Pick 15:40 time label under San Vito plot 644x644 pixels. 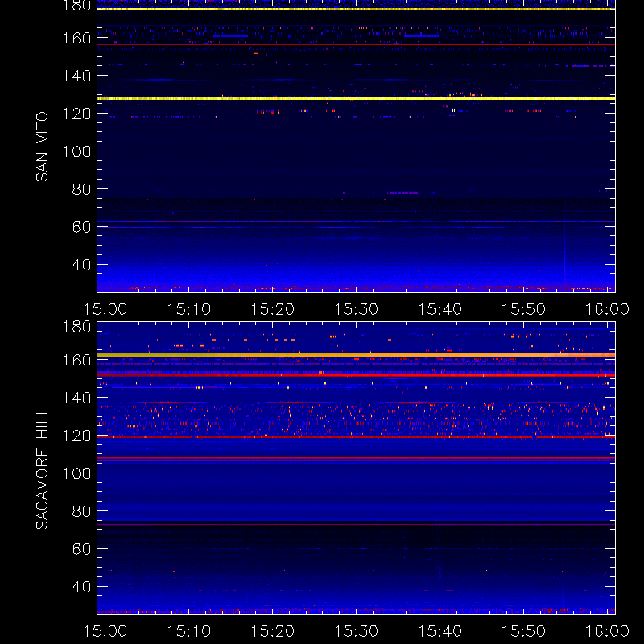(x=440, y=309)
